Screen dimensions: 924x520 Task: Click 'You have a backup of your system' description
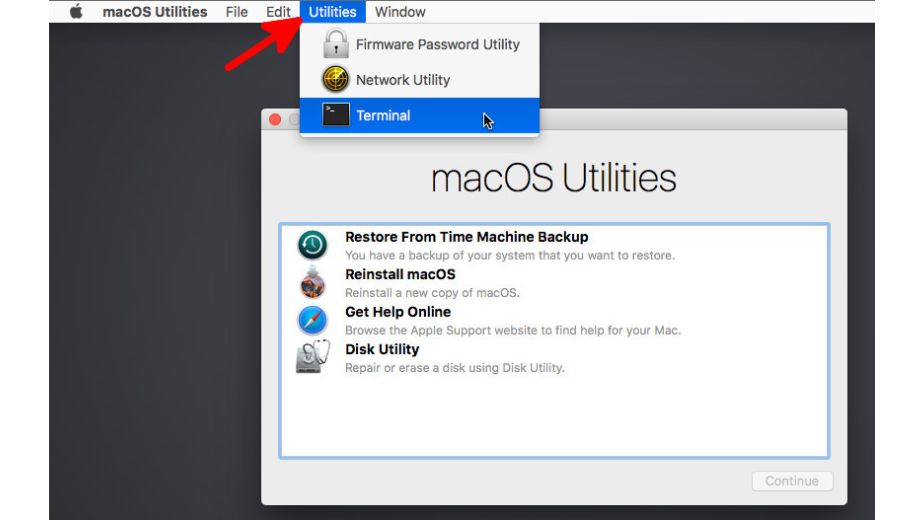(510, 255)
